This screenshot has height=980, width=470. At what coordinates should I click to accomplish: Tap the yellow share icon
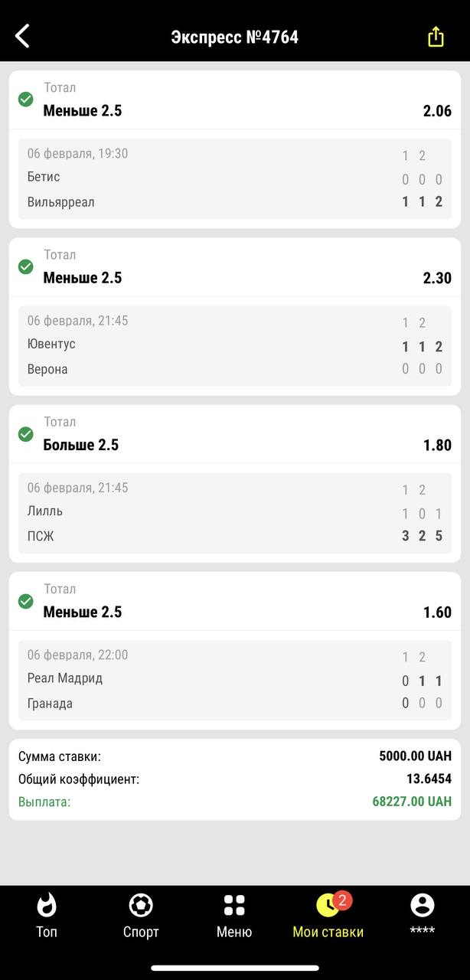click(436, 37)
